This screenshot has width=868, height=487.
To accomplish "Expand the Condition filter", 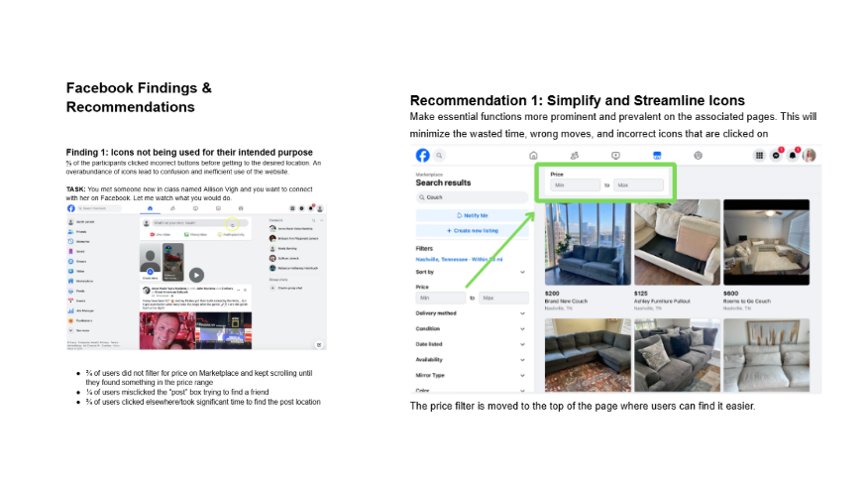I will click(x=471, y=328).
